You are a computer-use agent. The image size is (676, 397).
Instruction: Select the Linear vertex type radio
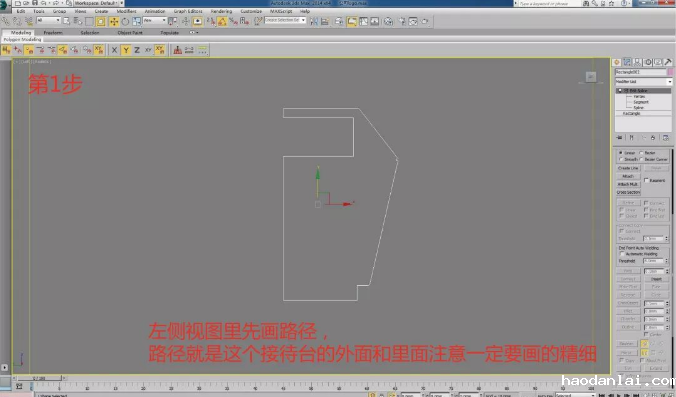(621, 153)
